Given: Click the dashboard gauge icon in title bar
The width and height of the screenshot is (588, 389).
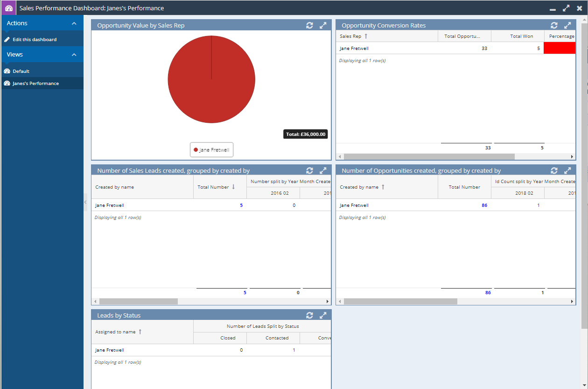Looking at the screenshot, I should tap(8, 8).
